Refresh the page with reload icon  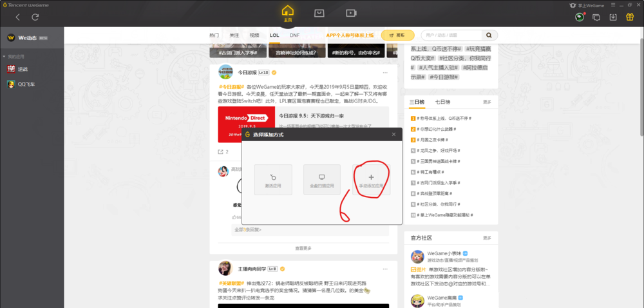point(35,17)
